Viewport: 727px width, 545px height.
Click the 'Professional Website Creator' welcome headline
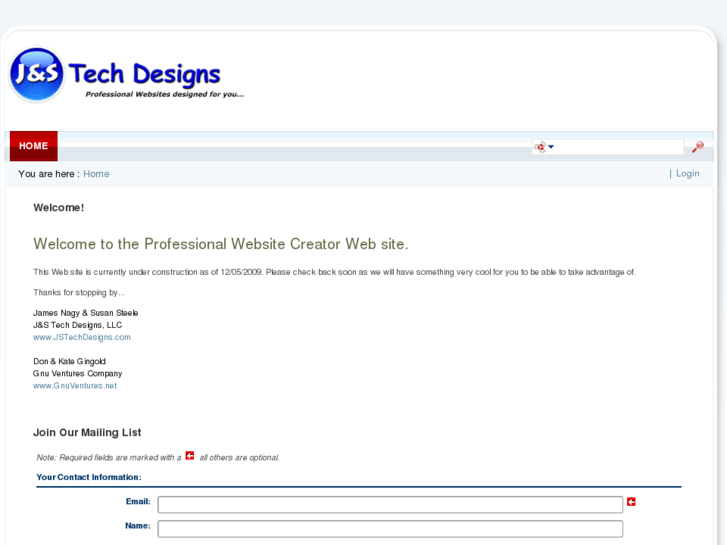[x=221, y=244]
